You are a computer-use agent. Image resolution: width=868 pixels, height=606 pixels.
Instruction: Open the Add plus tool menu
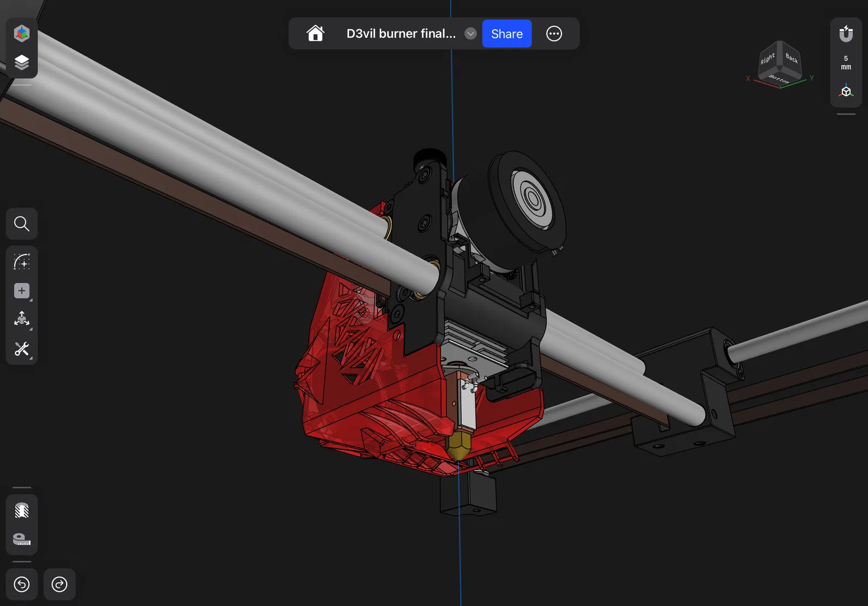coord(22,291)
